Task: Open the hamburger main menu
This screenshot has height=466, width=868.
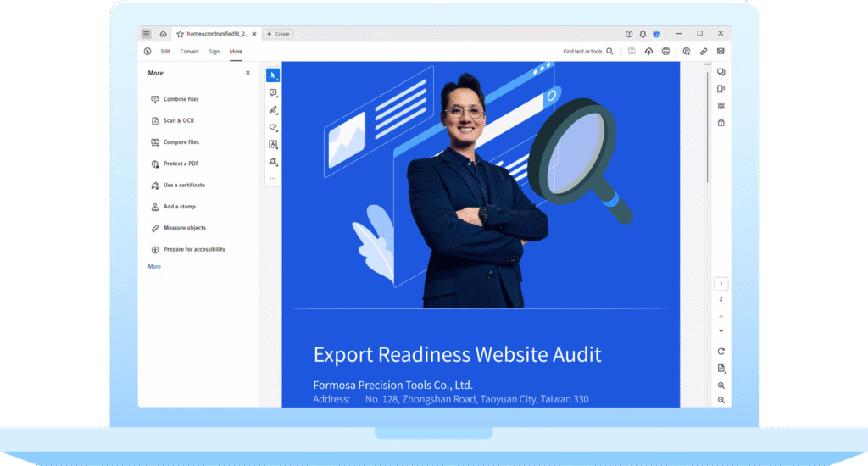Action: coord(147,34)
